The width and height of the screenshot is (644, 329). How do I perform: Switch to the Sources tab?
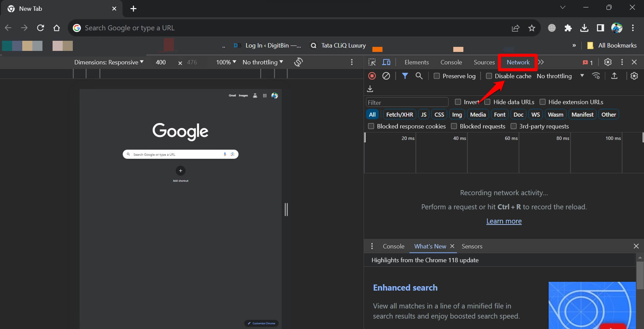484,62
